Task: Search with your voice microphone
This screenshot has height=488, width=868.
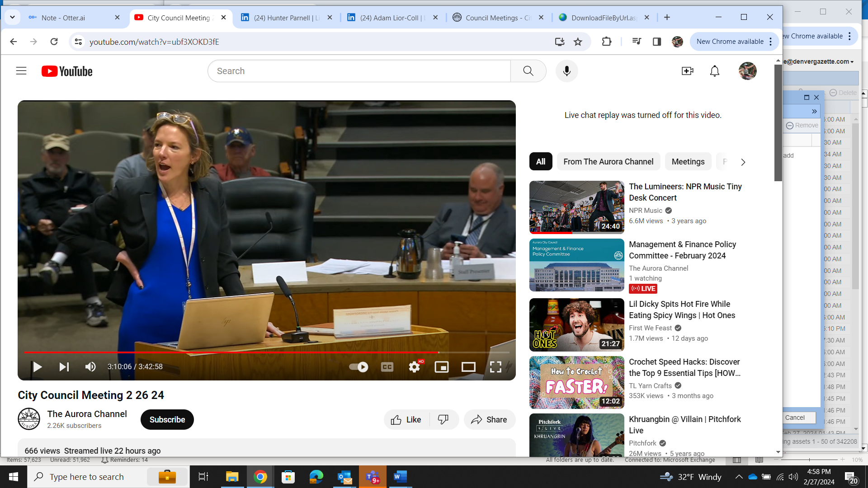Action: point(566,71)
